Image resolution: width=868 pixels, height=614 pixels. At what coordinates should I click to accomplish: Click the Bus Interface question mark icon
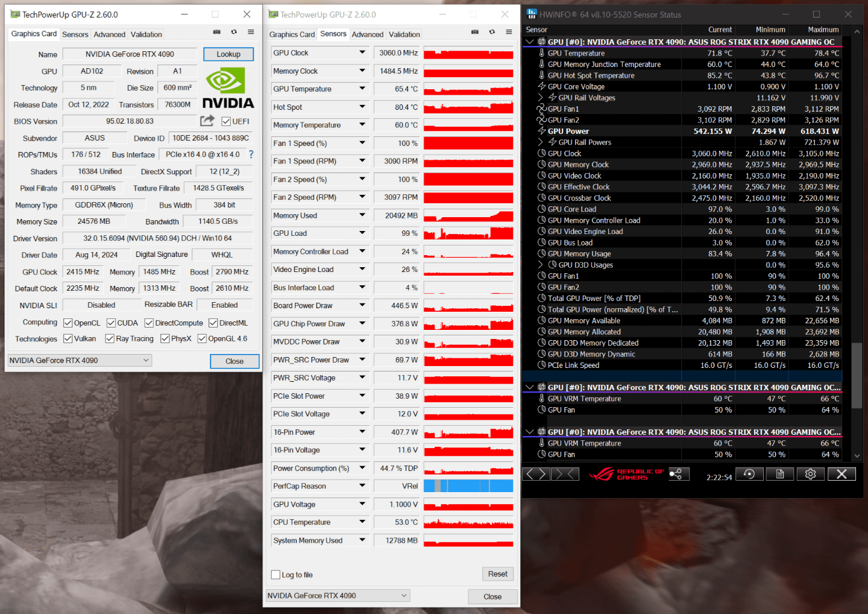[251, 154]
